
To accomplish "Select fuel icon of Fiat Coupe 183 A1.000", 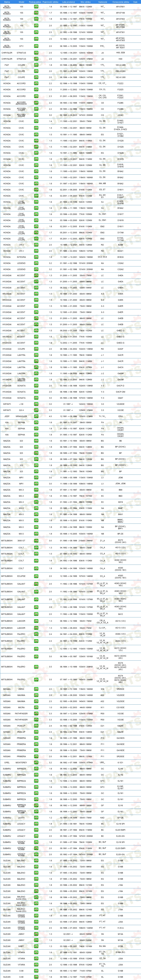I will (x=36, y=65).
